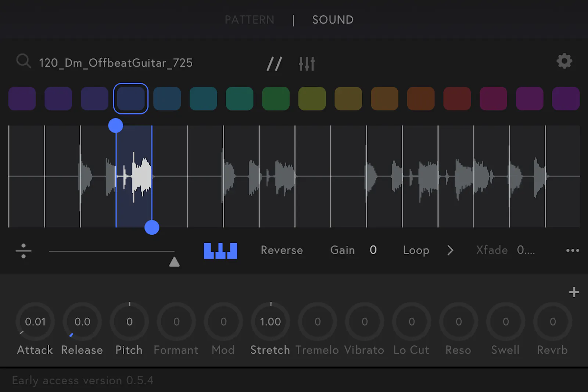
Task: Click the Pitch knob
Action: tap(129, 321)
